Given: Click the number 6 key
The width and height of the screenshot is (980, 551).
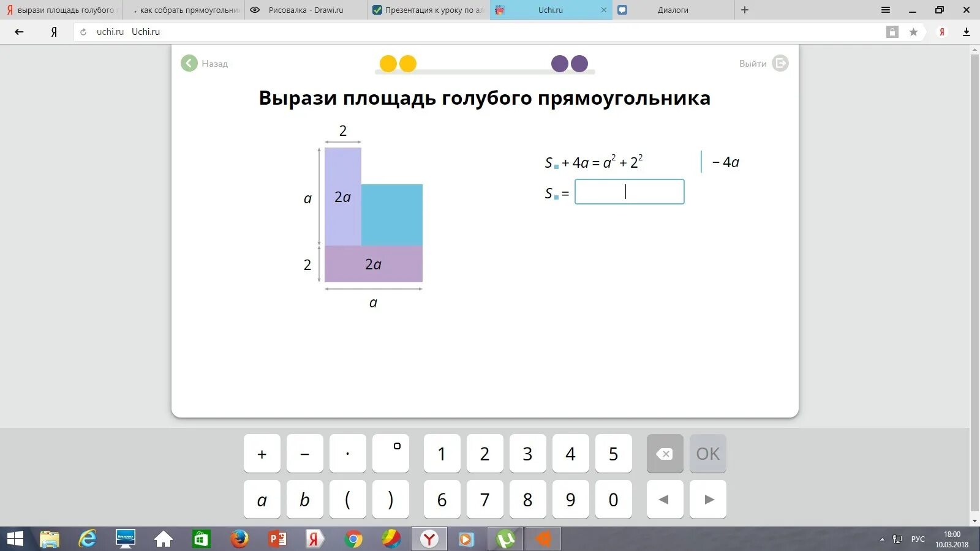Looking at the screenshot, I should pos(442,500).
